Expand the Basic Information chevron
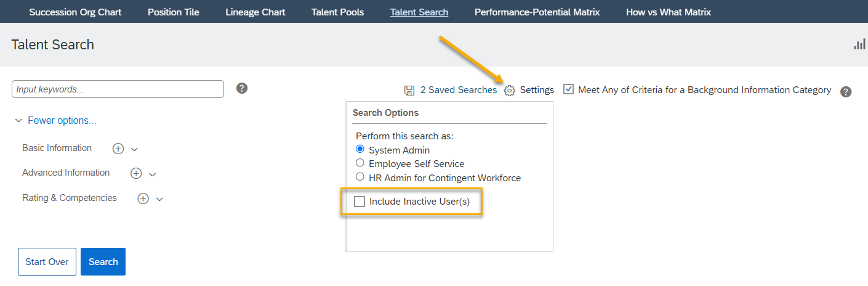Viewport: 868px width, 286px height. pyautogui.click(x=135, y=149)
